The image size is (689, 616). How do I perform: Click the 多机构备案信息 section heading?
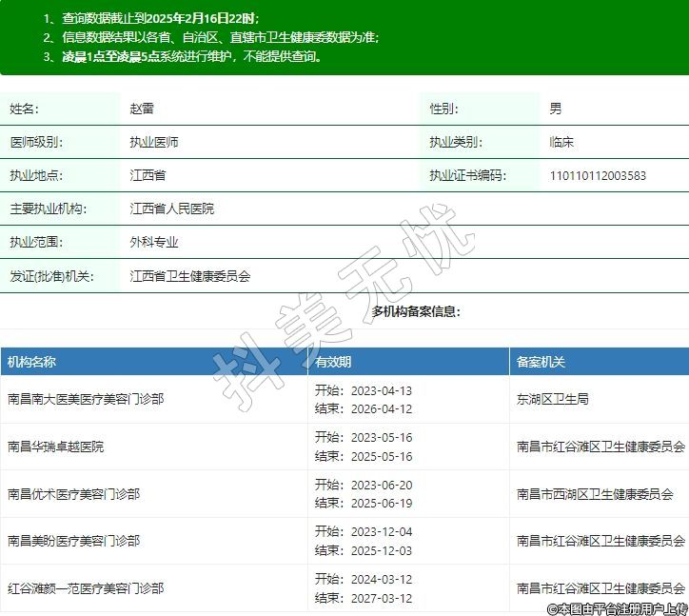[416, 312]
